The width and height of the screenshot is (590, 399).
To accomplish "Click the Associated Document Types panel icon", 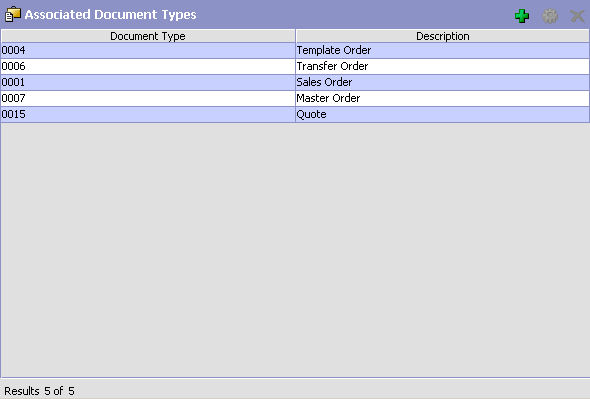I will tap(13, 15).
